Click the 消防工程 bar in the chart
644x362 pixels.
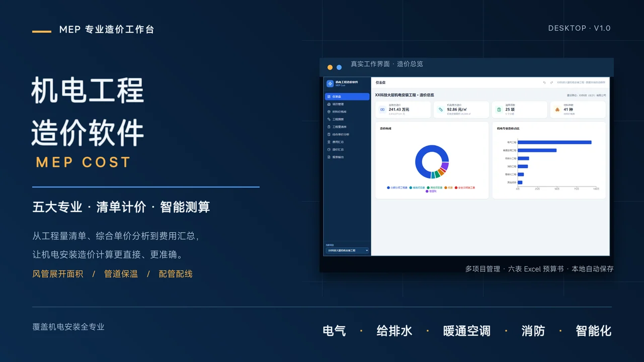pyautogui.click(x=523, y=166)
